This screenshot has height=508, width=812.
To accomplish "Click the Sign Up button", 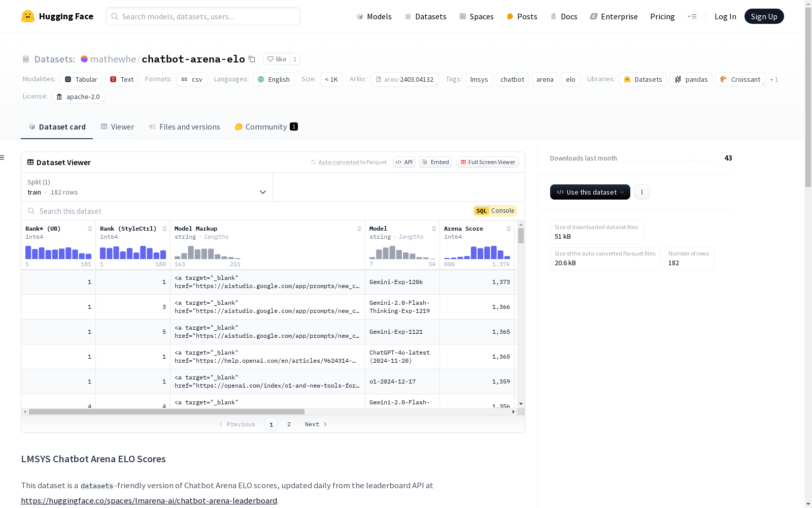I will [764, 16].
